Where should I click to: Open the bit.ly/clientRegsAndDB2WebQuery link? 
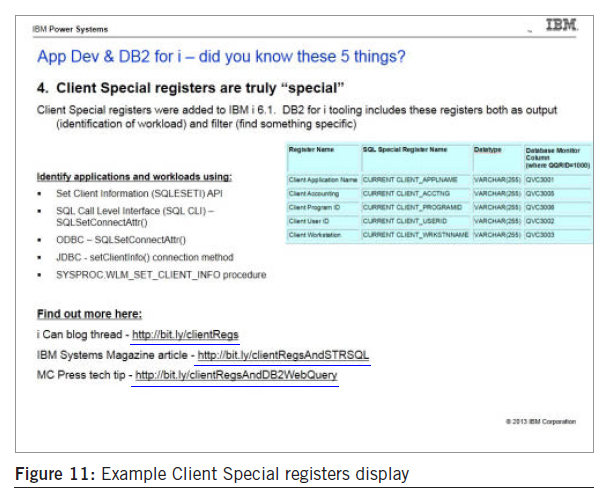[236, 375]
